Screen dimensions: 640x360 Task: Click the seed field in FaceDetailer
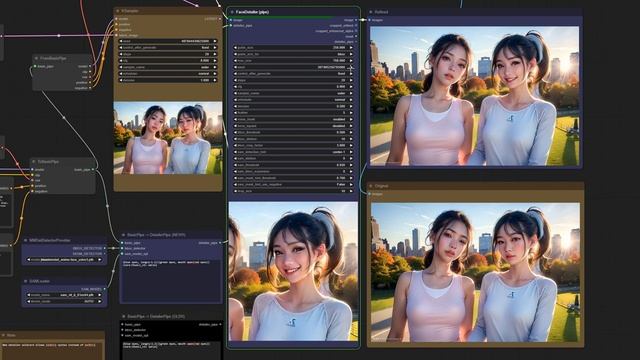point(293,67)
